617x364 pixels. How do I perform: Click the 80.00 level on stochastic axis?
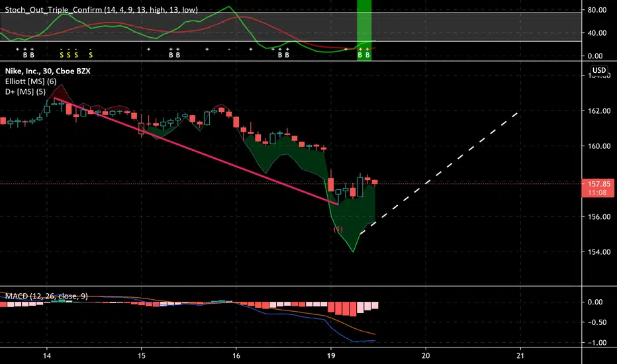(597, 10)
